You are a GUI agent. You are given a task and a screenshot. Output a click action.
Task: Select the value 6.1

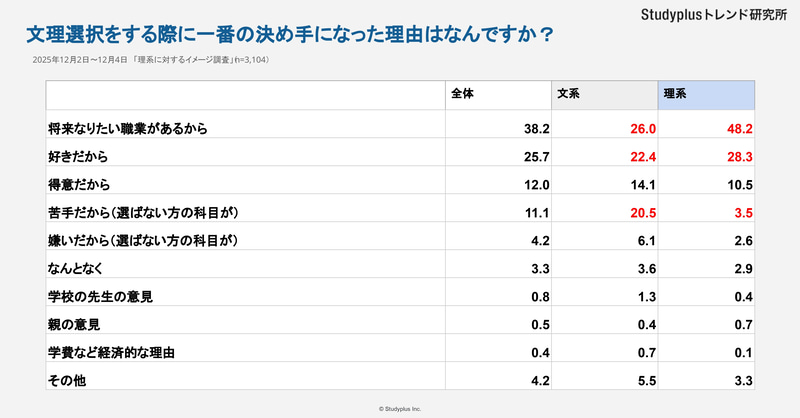click(x=646, y=241)
